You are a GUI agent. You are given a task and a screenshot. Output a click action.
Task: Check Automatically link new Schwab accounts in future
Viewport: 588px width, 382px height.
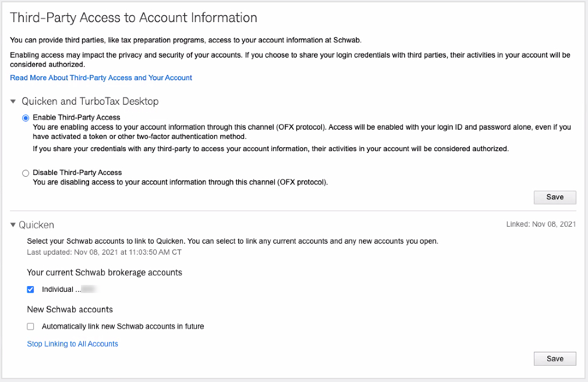30,327
